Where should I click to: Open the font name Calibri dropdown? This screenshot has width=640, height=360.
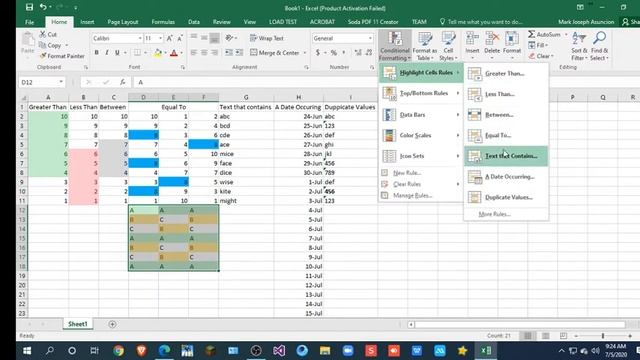pyautogui.click(x=140, y=38)
